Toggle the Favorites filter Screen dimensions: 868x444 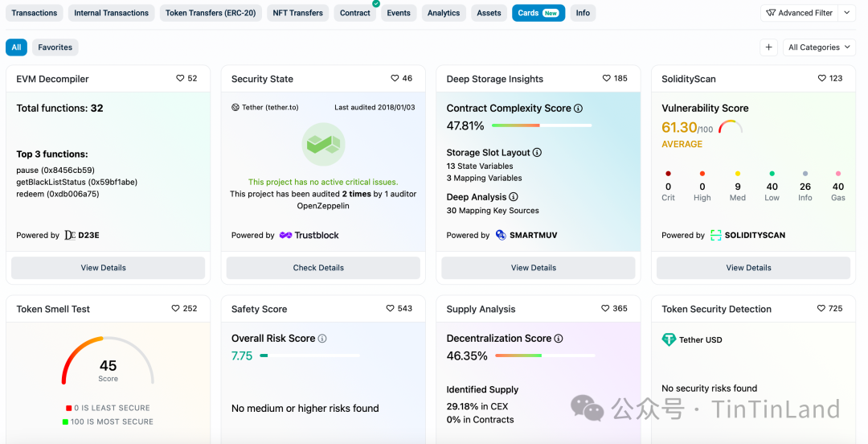click(x=55, y=47)
